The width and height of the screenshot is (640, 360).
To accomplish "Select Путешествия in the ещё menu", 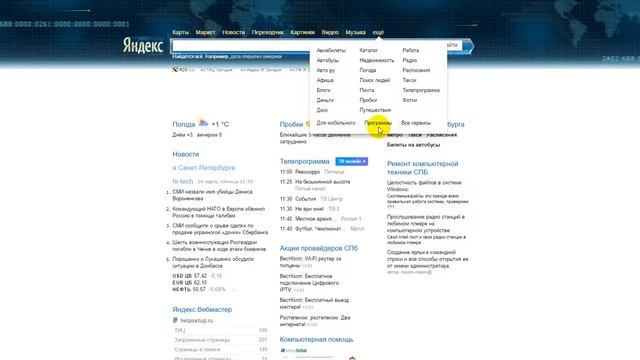I will click(375, 110).
